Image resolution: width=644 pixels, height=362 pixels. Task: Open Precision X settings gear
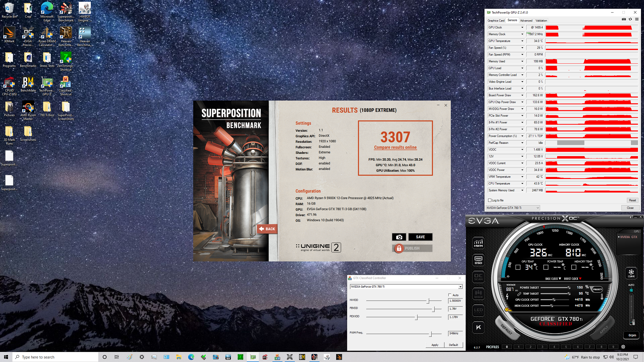click(x=623, y=347)
